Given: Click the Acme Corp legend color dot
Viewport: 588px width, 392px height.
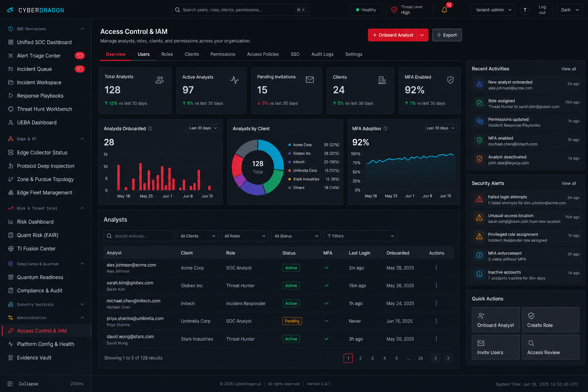Looking at the screenshot, I should [289, 145].
